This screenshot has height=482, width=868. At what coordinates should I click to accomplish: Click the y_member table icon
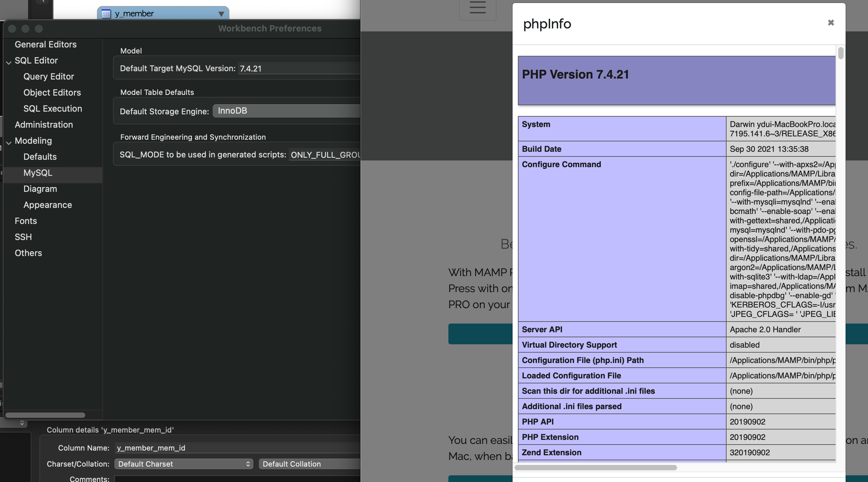click(x=106, y=13)
